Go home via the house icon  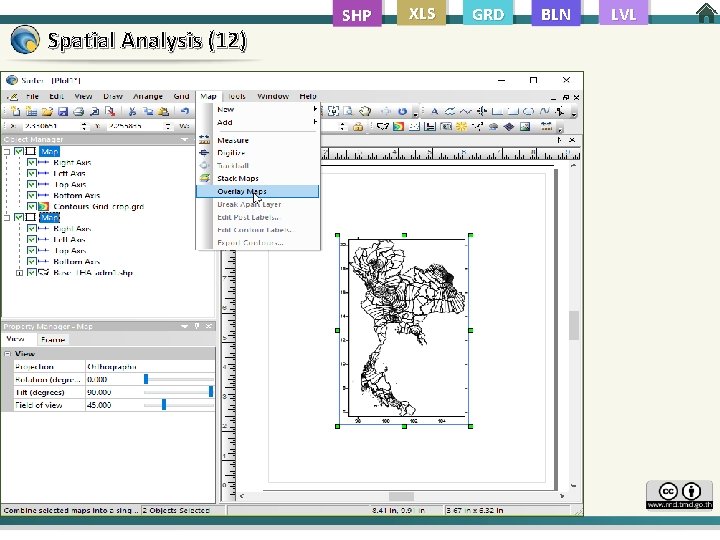pyautogui.click(x=707, y=13)
